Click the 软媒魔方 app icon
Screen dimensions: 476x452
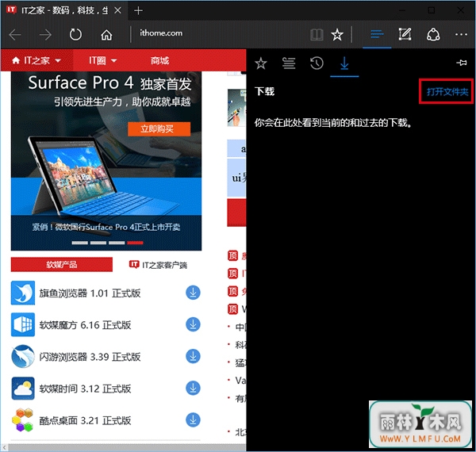(23, 324)
